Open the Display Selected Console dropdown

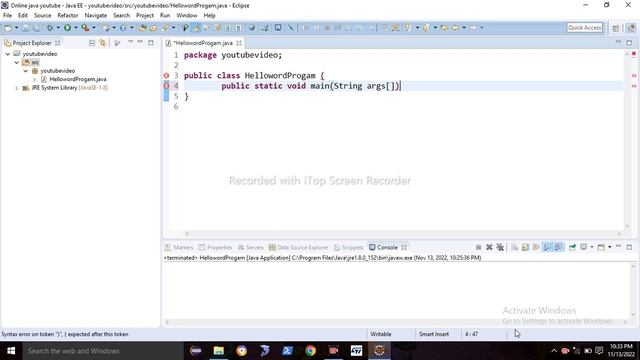591,247
